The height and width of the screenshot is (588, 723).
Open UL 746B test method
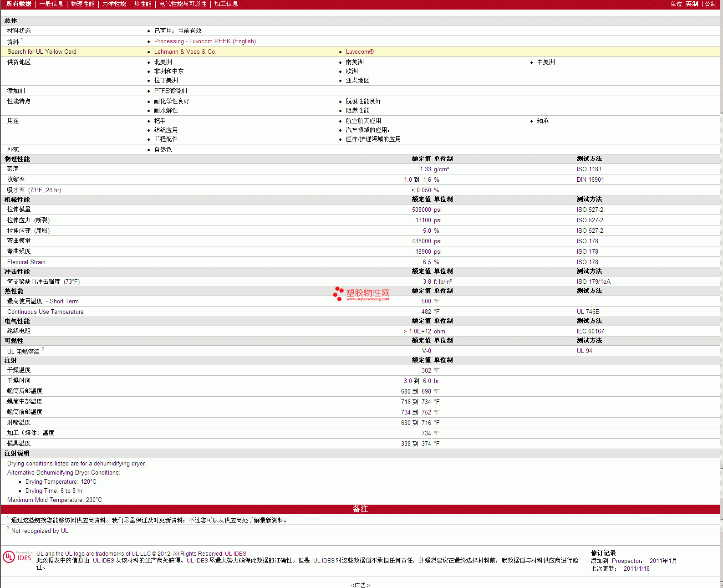tap(588, 312)
